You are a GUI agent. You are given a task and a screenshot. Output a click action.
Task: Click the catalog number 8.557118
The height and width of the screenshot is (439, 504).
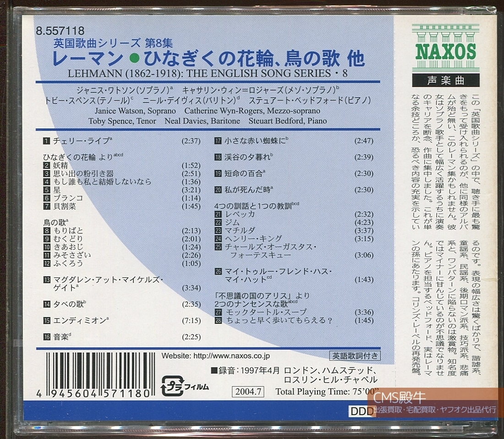[60, 31]
